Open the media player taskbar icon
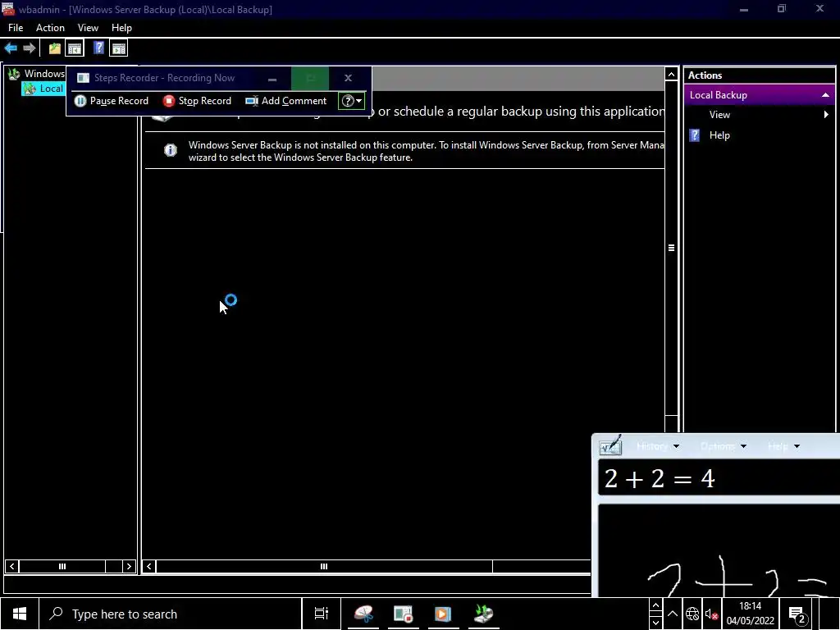This screenshot has width=840, height=630. coord(442,614)
